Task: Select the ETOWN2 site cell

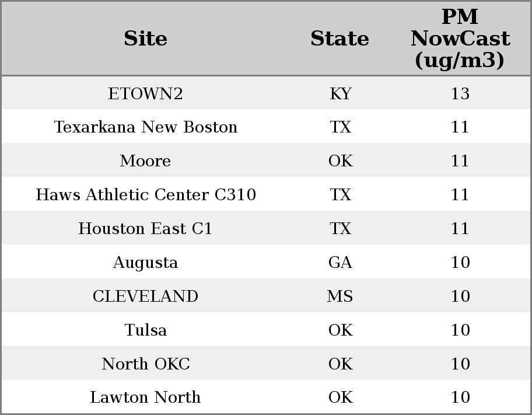Action: [145, 93]
